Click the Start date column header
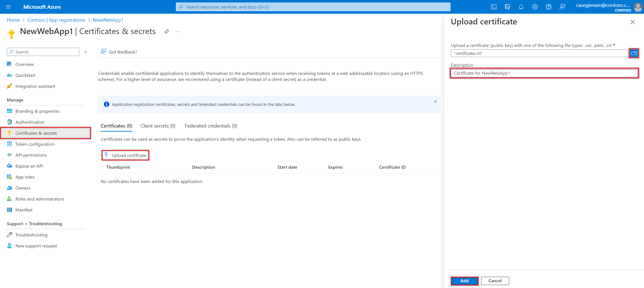The height and width of the screenshot is (288, 644). (287, 167)
